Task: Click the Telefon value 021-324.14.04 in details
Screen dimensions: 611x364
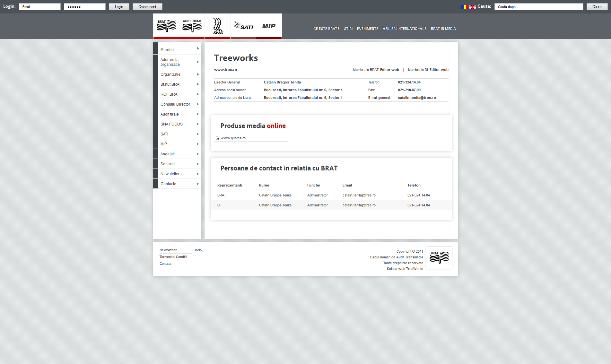Action: point(409,82)
